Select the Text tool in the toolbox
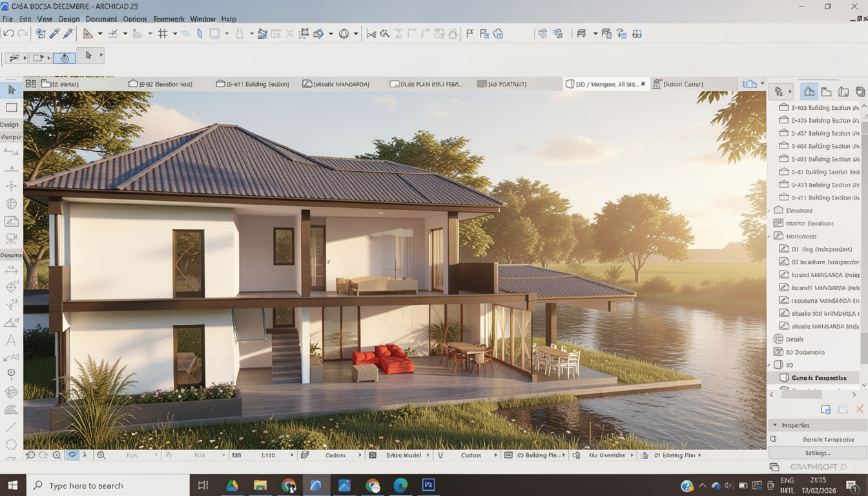Viewport: 868px width, 496px height. (x=11, y=340)
